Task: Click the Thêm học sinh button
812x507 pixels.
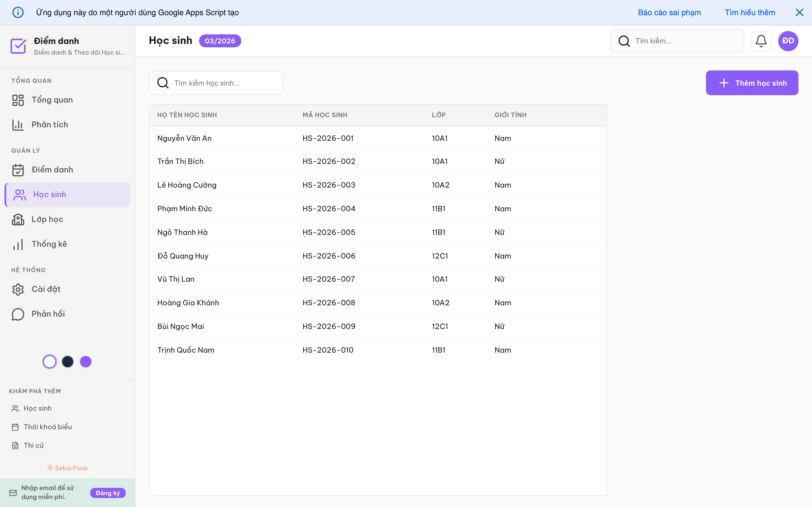Action: click(752, 83)
